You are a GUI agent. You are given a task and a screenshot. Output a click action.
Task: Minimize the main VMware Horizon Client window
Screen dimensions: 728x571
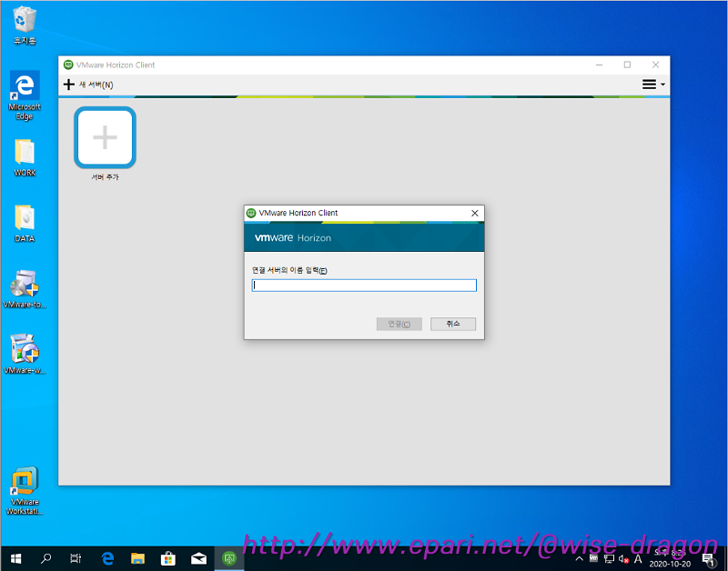click(x=599, y=65)
